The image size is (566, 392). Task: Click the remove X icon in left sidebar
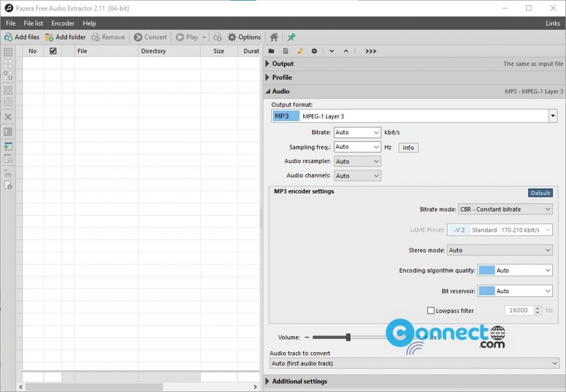[x=7, y=117]
